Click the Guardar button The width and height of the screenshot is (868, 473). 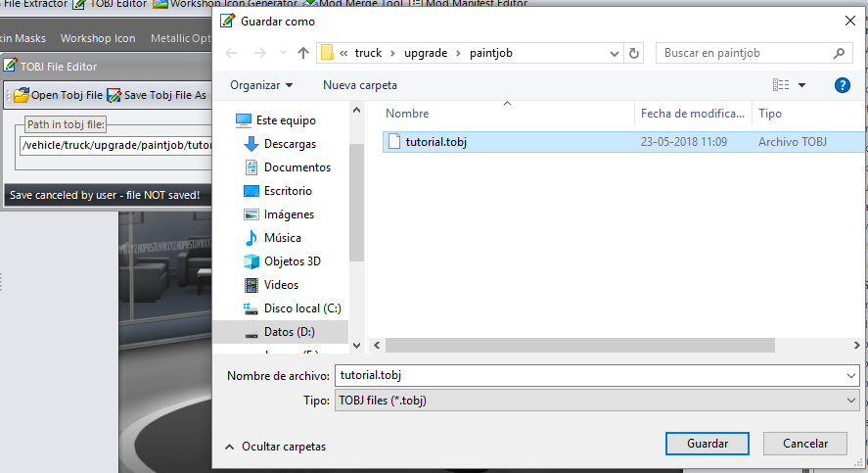(x=707, y=444)
